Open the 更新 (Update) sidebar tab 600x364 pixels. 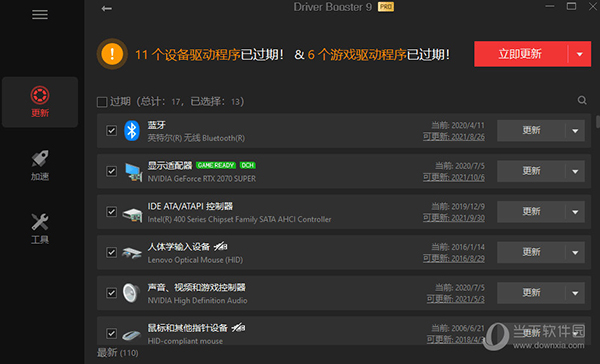click(40, 102)
